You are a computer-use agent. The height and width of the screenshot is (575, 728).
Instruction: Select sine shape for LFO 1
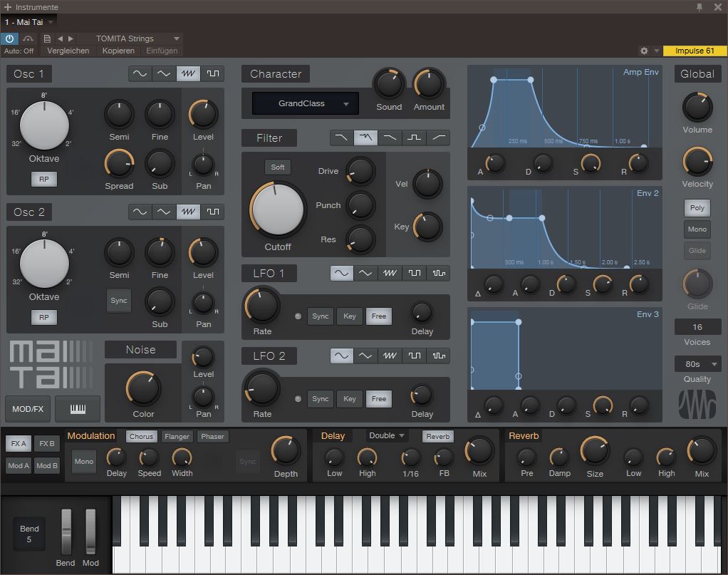(341, 273)
